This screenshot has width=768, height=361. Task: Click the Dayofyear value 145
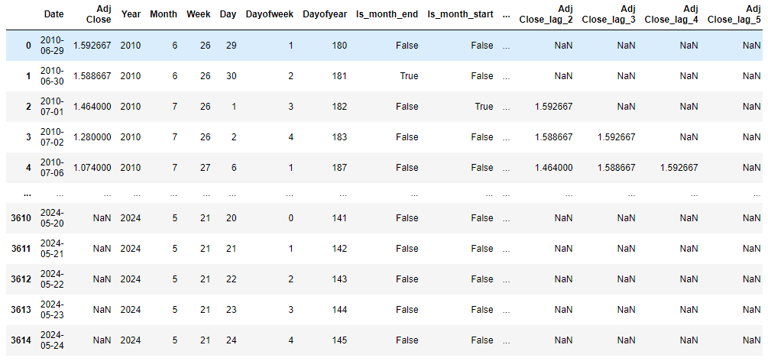click(x=339, y=340)
